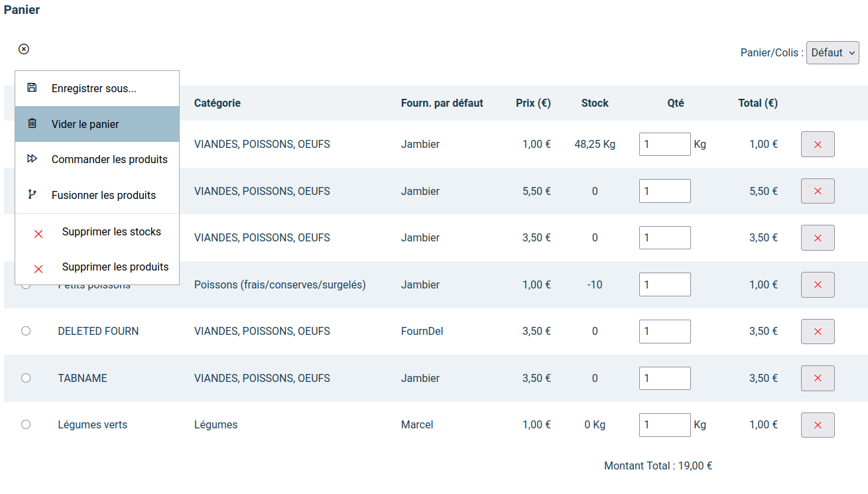Viewport: 868px width, 494px height.
Task: Click the floppy disk save icon
Action: point(32,88)
